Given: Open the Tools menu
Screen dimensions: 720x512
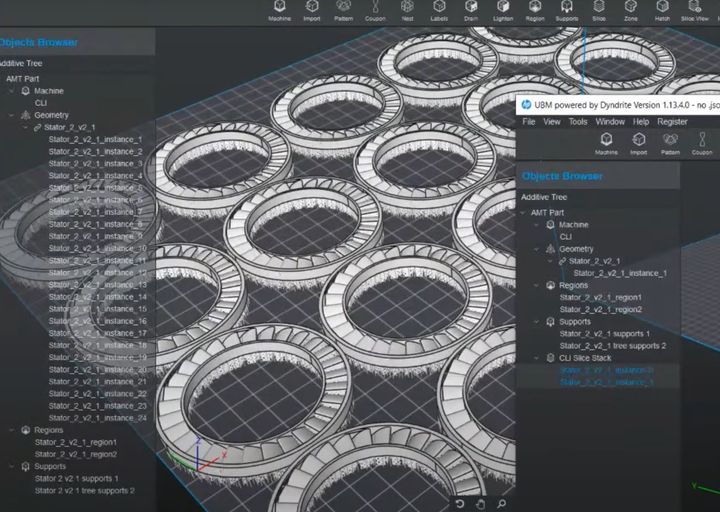Looking at the screenshot, I should click(x=578, y=122).
